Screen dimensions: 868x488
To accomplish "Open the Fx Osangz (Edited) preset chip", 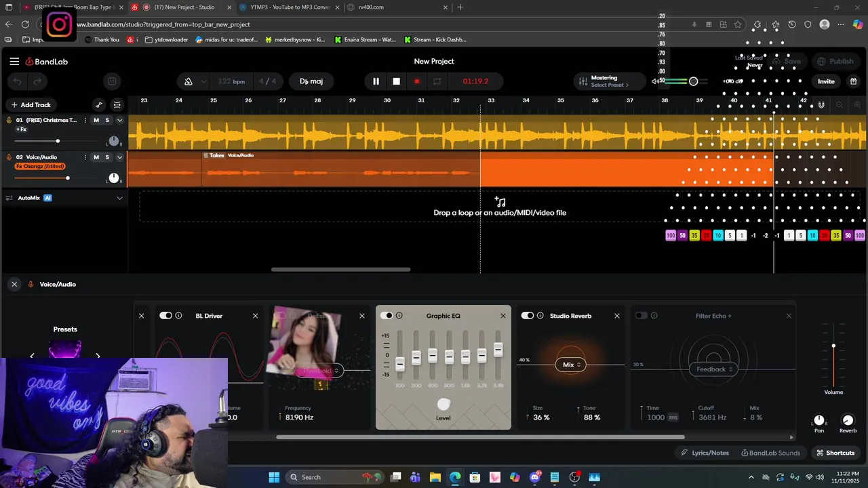I will click(40, 166).
